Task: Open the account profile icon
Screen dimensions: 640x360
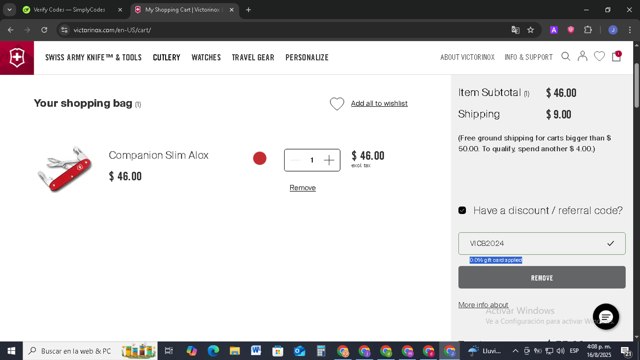Action: (582, 56)
